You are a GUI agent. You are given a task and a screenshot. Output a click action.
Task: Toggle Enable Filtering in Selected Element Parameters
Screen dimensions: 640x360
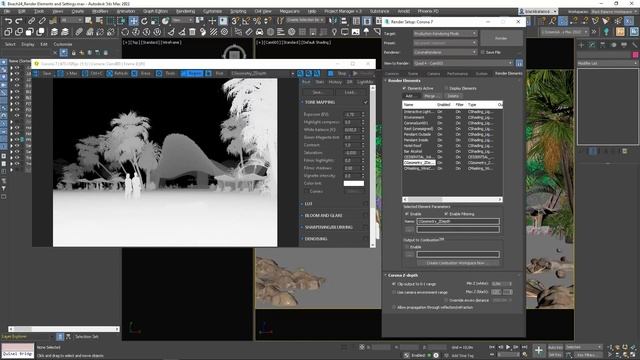(x=446, y=214)
